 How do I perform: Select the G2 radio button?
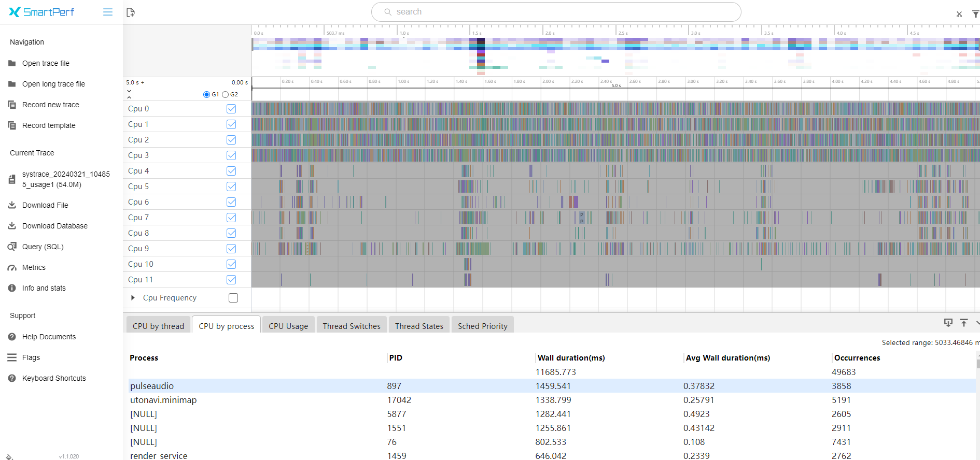(225, 94)
